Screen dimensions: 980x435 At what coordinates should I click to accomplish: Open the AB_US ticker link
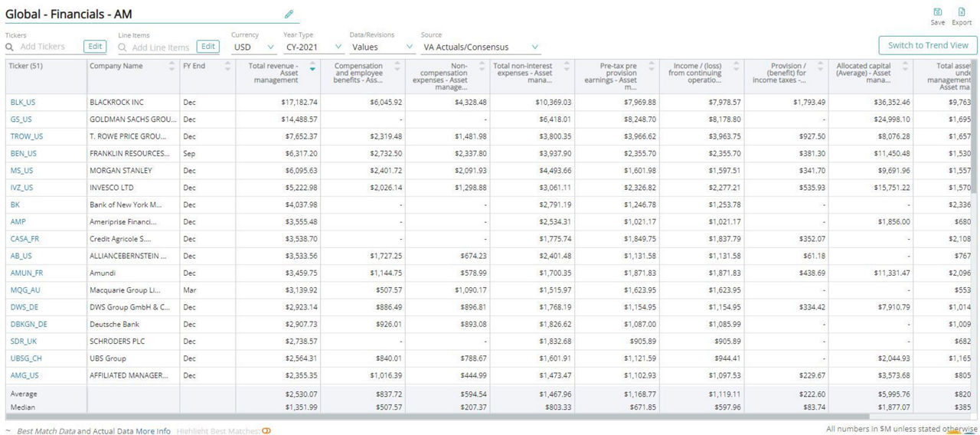coord(21,256)
